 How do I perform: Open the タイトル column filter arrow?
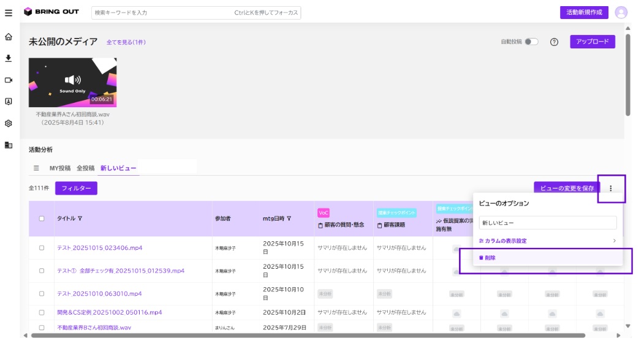click(80, 219)
